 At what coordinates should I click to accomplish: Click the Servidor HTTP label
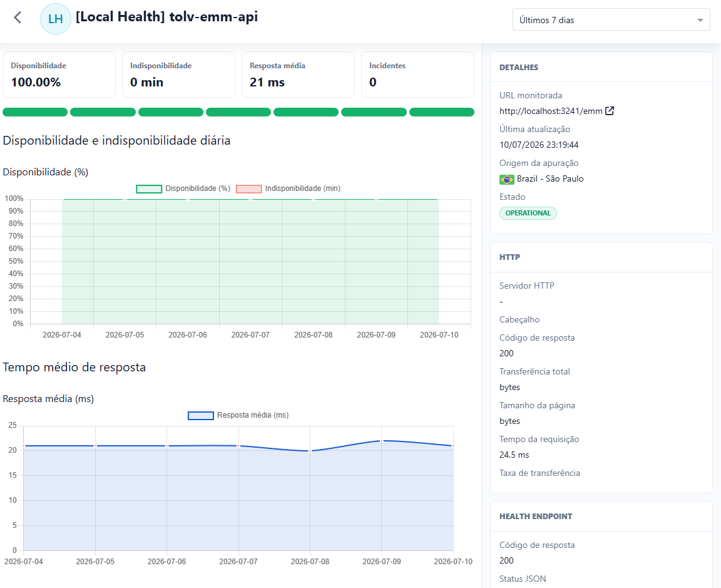[x=526, y=286]
